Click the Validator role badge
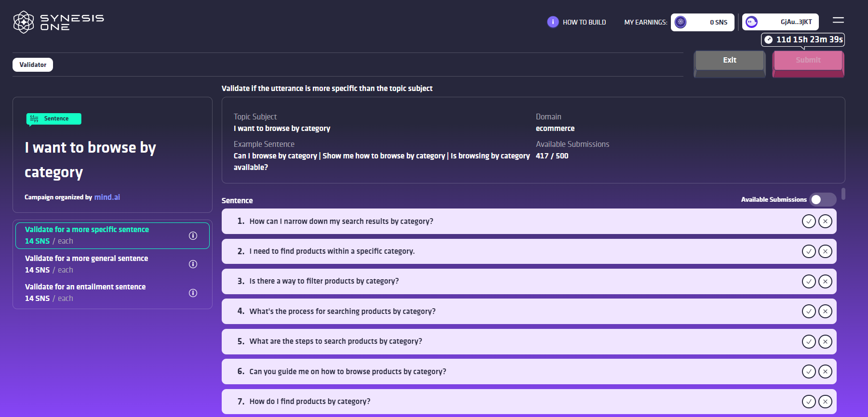The image size is (868, 417). (33, 65)
